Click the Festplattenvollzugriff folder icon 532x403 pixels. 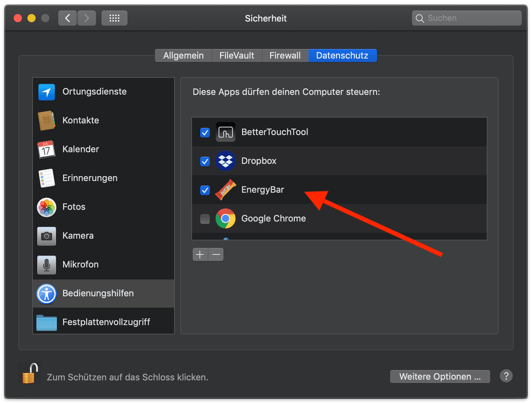click(x=47, y=323)
